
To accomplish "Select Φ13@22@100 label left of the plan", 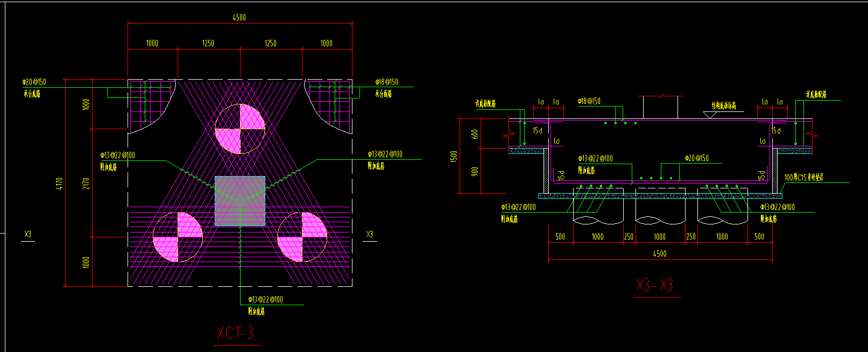I will pyautogui.click(x=118, y=155).
